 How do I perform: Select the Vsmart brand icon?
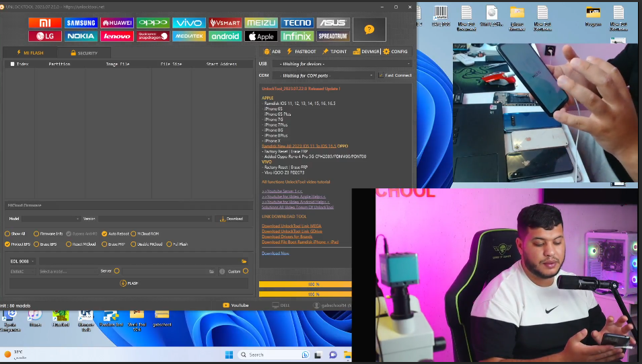(225, 23)
